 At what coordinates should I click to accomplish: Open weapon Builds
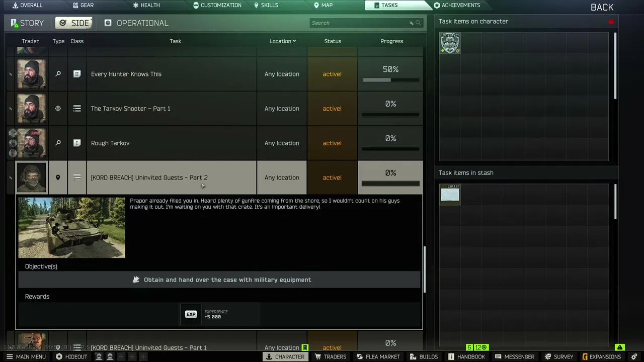coord(424,356)
